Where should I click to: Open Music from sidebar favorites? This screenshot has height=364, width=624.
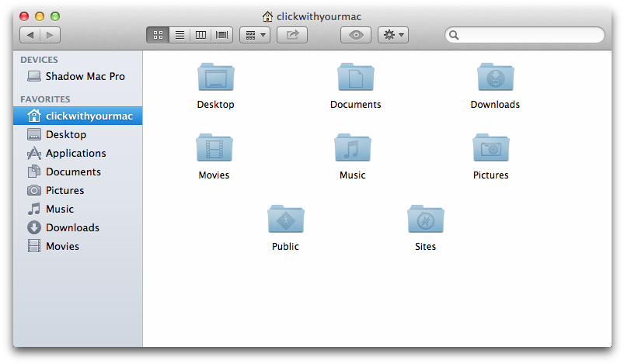pos(78,209)
